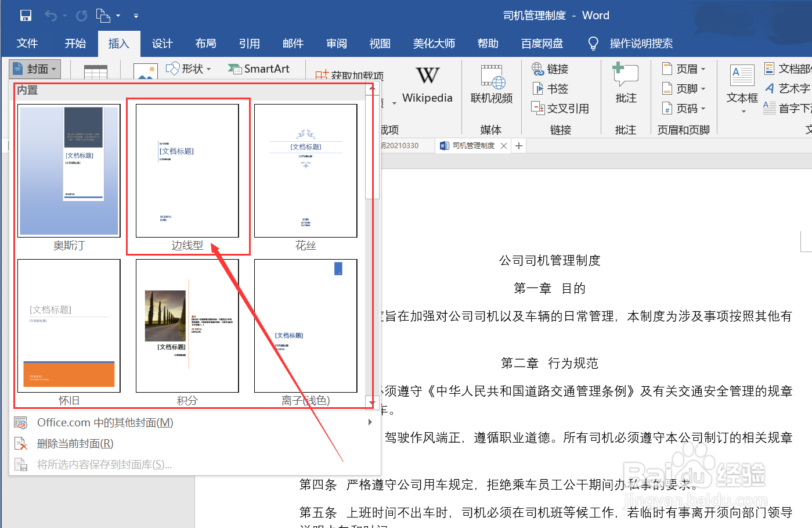Select the 边线型 cover template
The height and width of the screenshot is (528, 812).
point(187,170)
